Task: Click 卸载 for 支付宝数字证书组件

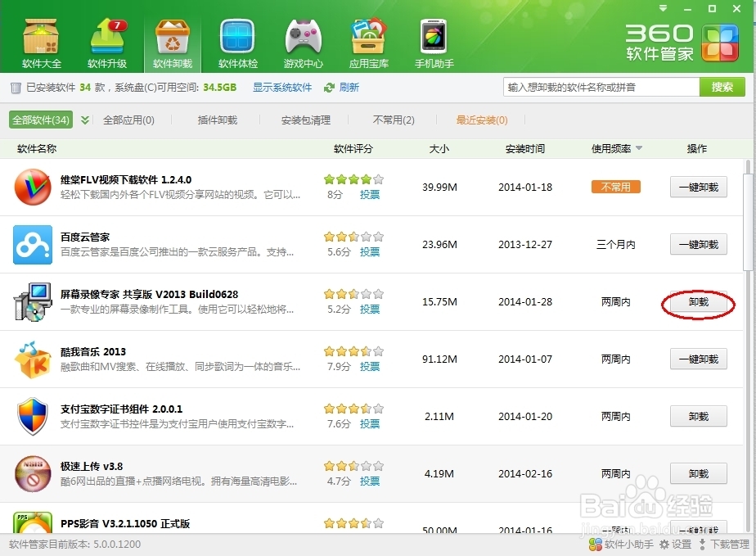Action: pos(699,417)
